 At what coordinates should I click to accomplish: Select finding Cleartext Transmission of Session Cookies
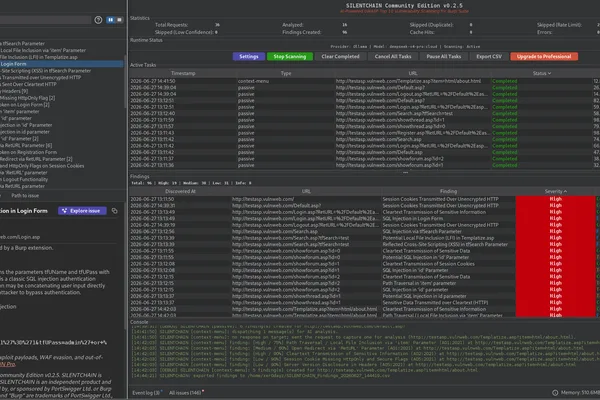click(429, 264)
